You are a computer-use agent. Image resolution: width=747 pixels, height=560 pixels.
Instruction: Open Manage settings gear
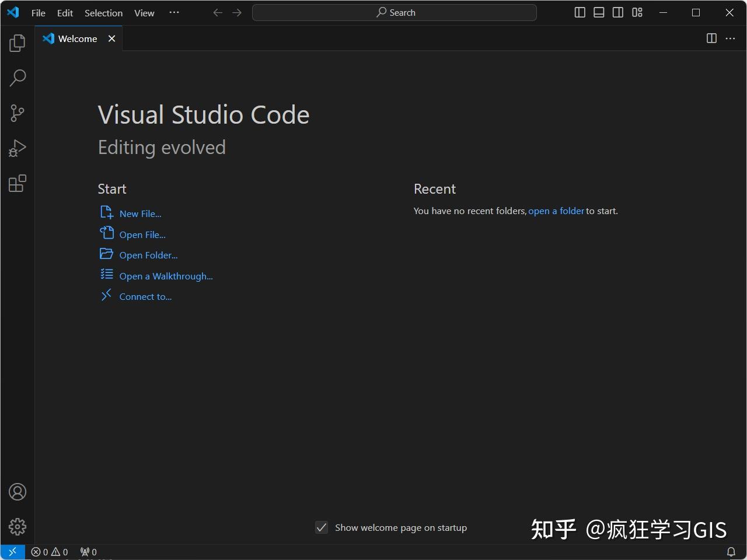pyautogui.click(x=17, y=526)
